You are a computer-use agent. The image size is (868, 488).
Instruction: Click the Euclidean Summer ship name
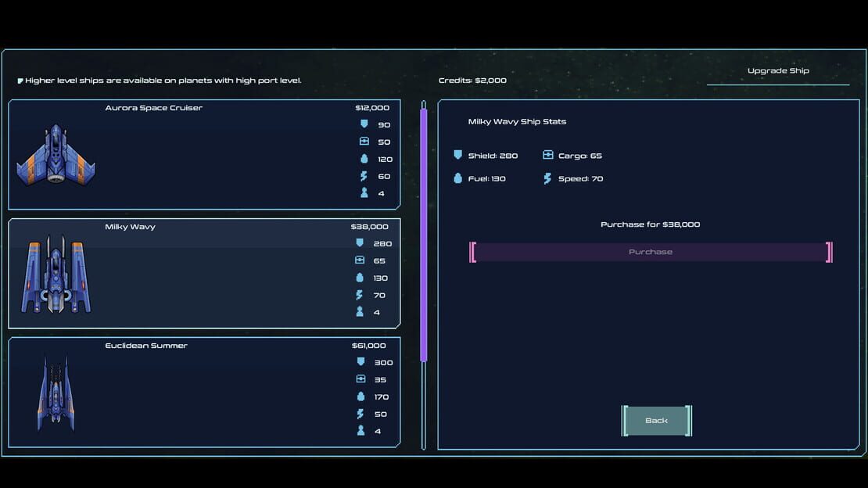146,346
